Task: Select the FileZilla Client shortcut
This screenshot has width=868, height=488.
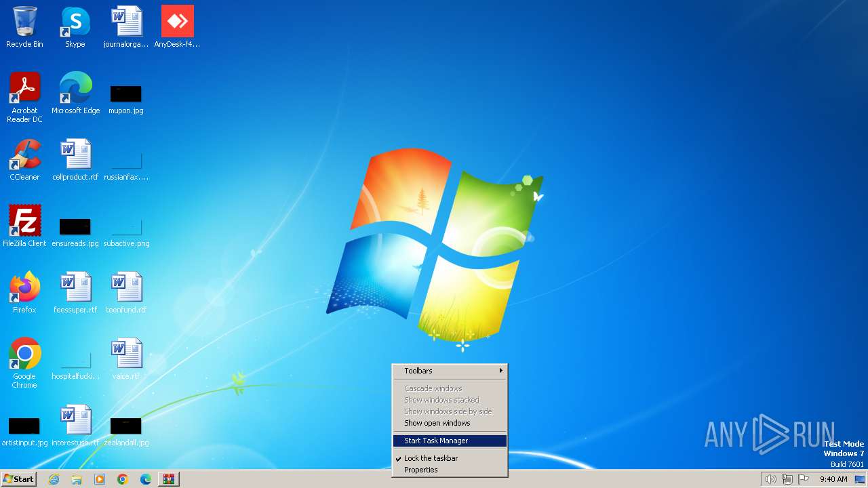Action: coord(24,226)
